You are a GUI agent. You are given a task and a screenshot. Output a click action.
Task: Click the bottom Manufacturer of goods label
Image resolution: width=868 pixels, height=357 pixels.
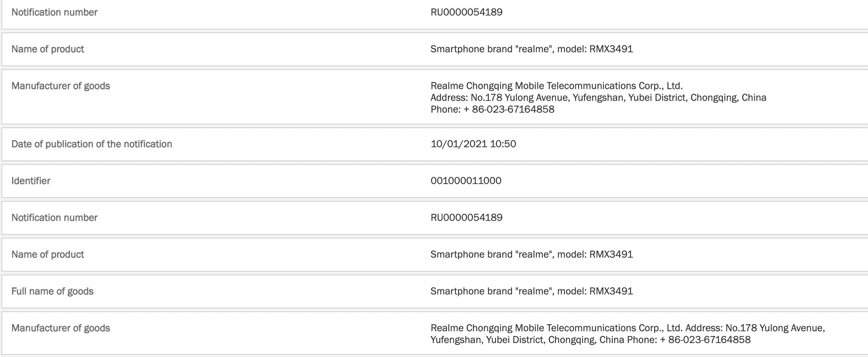pos(61,328)
